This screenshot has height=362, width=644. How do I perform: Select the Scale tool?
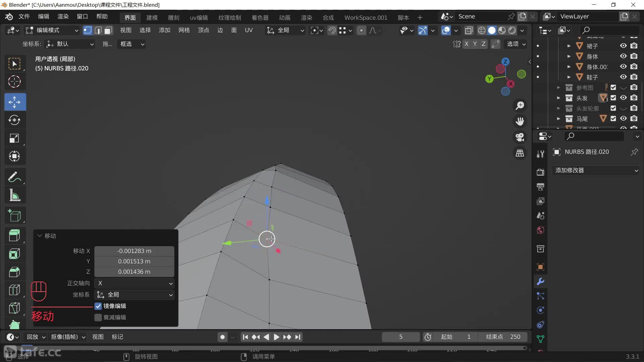click(14, 138)
